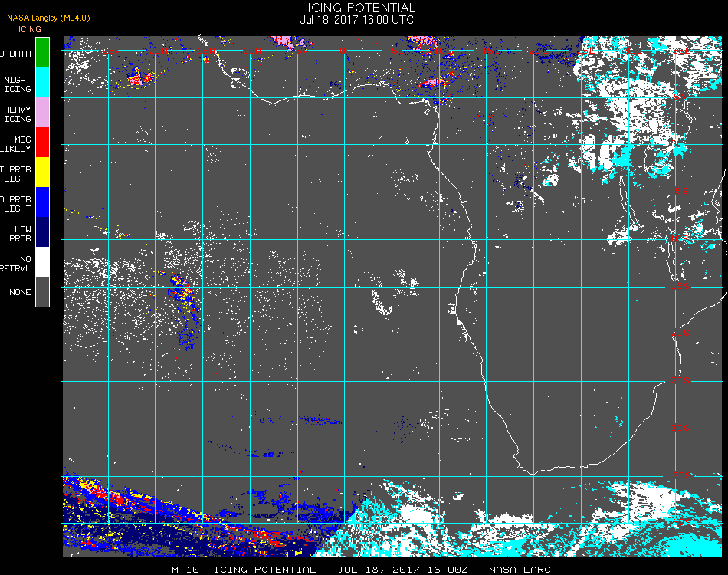This screenshot has height=575, width=728.
Task: Click the gray NONE legend swatch
Action: [42, 291]
